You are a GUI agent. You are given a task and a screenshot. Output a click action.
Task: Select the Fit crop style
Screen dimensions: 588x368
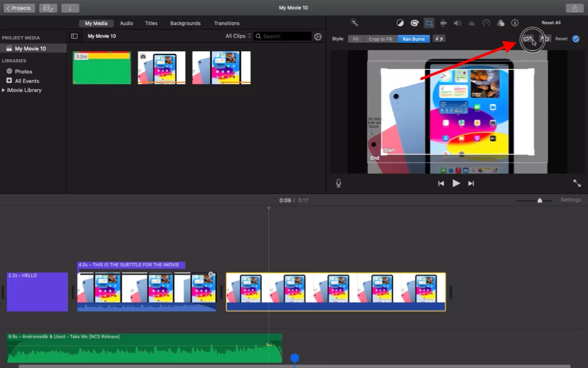click(x=356, y=39)
